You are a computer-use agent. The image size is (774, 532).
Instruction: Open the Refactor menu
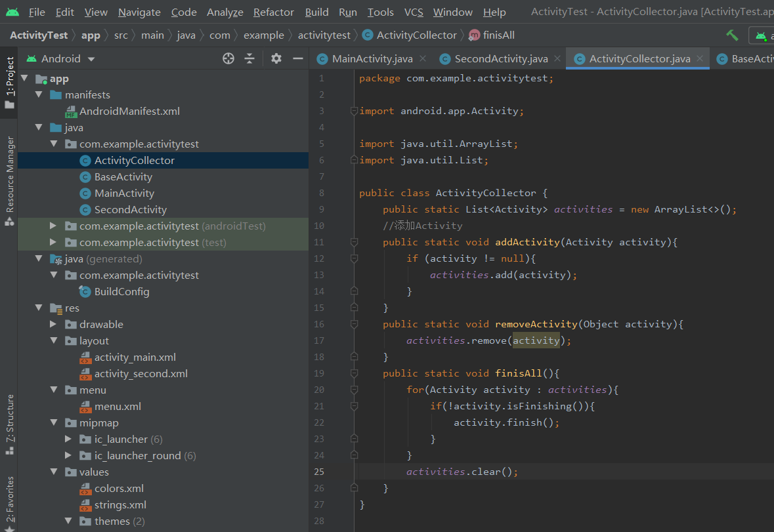[274, 12]
